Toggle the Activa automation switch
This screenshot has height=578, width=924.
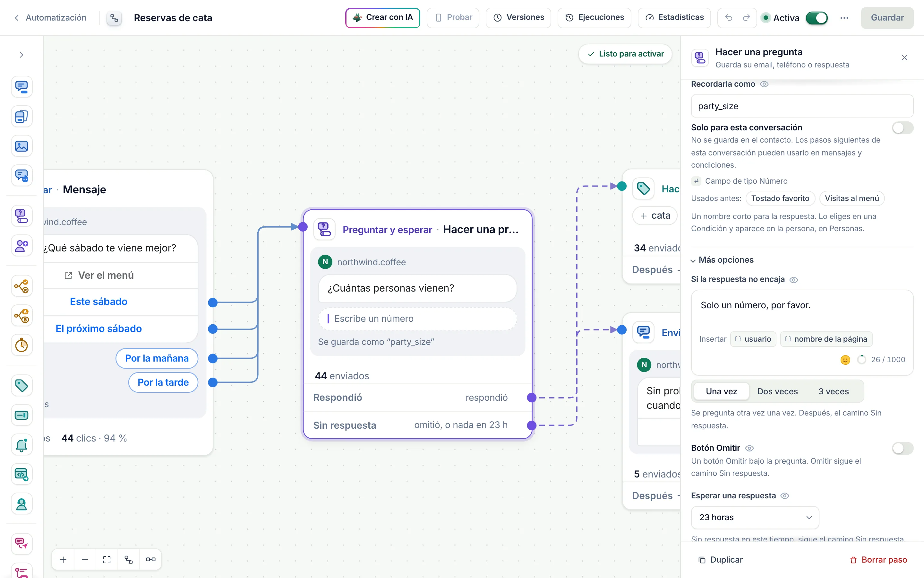tap(817, 18)
